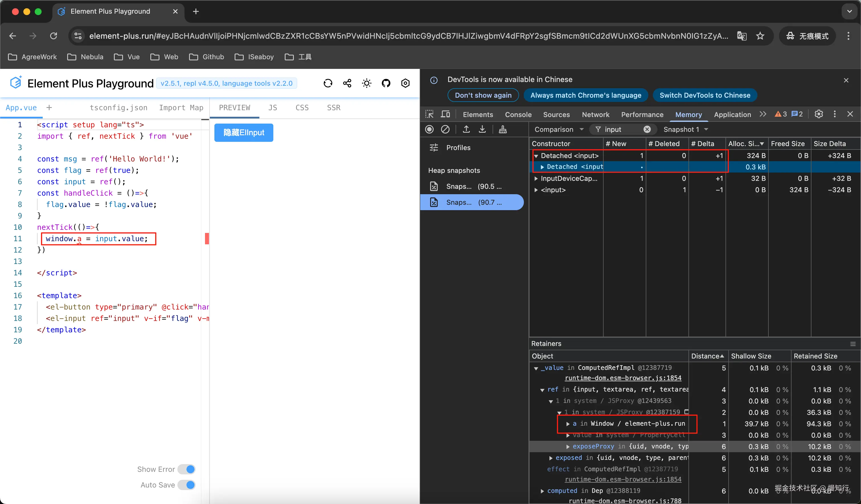Click the inspect element selector icon
The image size is (861, 504).
429,114
